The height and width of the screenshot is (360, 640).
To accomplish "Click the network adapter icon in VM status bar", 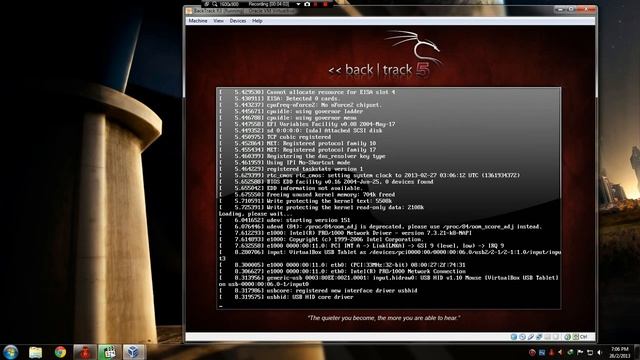I will pos(539,337).
